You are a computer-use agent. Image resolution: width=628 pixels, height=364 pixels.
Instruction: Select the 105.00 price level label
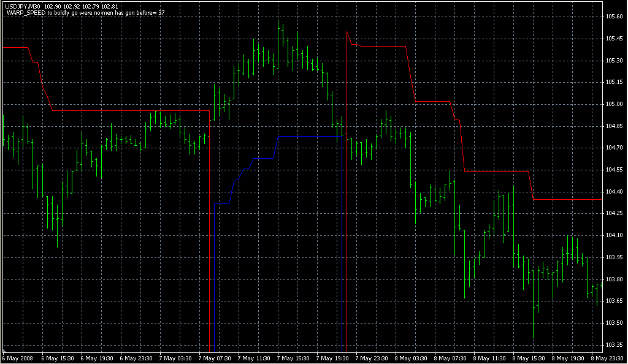tap(615, 104)
